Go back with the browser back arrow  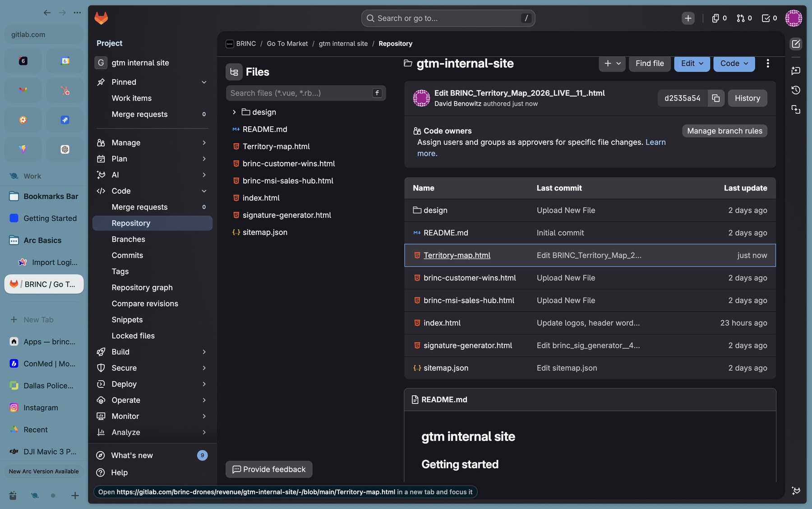pyautogui.click(x=47, y=13)
